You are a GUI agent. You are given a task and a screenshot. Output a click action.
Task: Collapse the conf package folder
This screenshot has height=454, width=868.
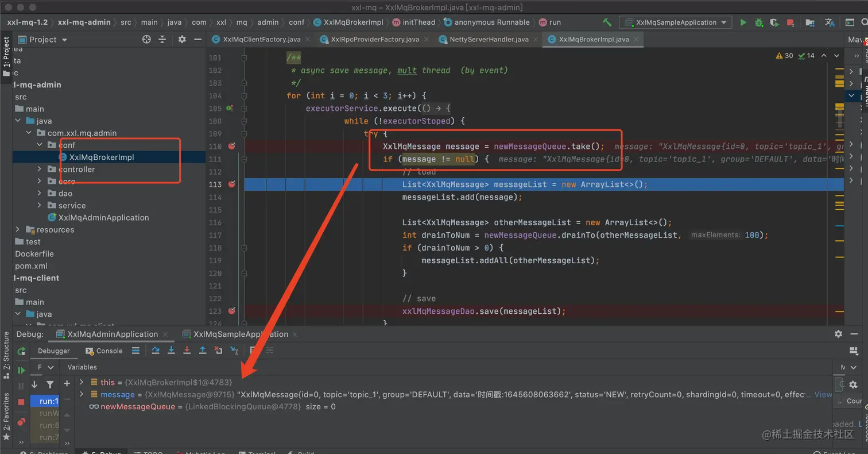pos(40,145)
